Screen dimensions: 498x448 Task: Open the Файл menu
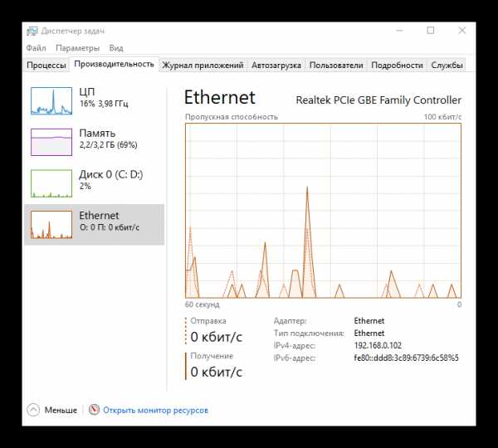[x=36, y=48]
